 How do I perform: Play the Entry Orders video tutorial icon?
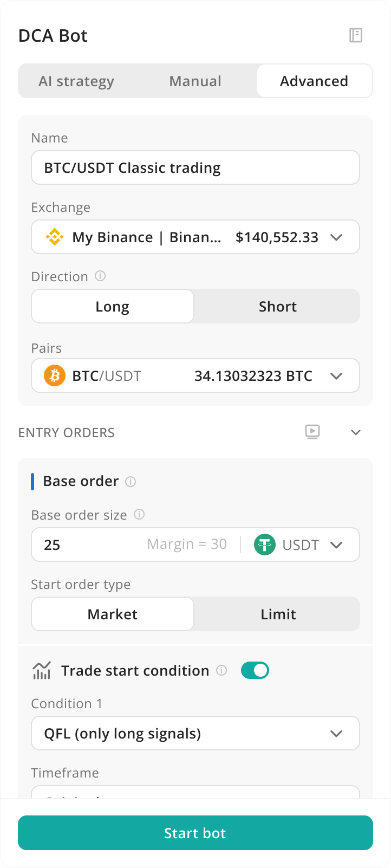[312, 432]
